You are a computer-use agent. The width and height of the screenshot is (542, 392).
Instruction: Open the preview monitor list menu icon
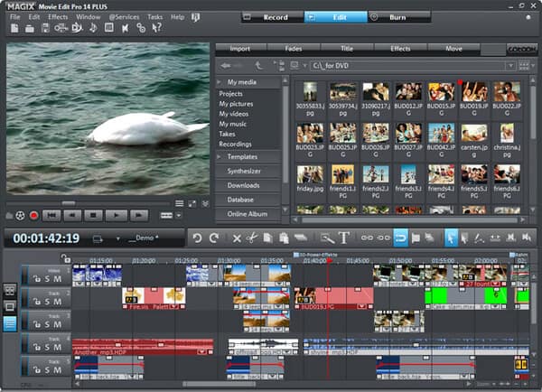coord(179,203)
